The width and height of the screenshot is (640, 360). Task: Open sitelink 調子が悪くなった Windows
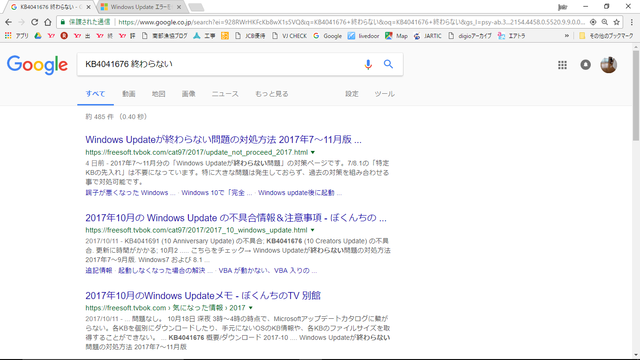pyautogui.click(x=130, y=193)
